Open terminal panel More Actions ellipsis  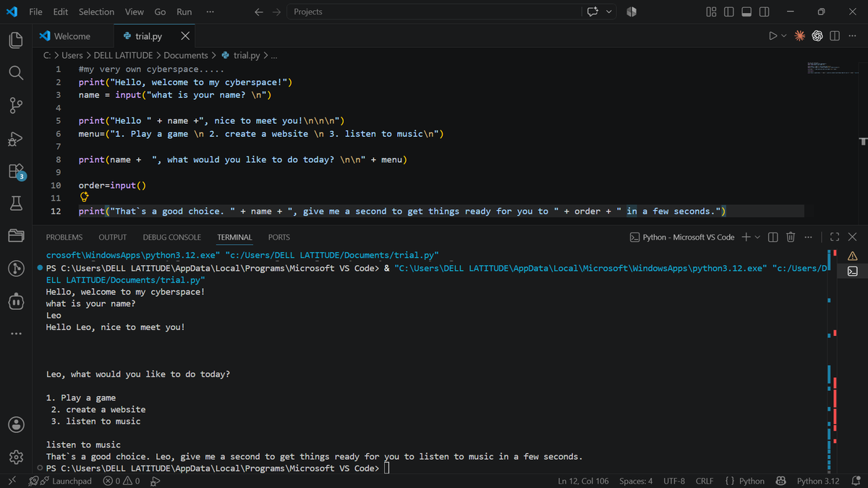pos(808,237)
